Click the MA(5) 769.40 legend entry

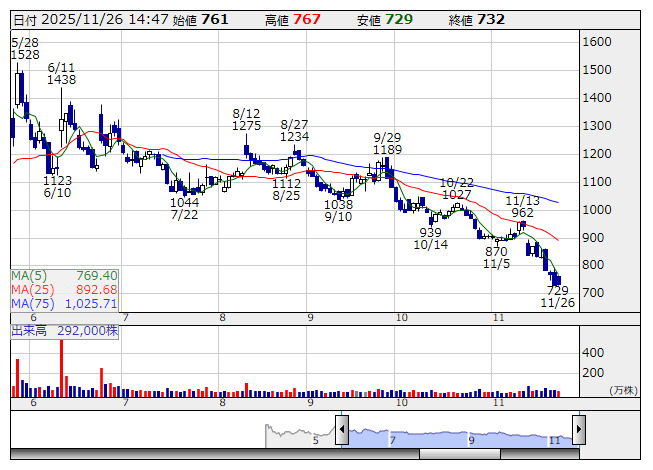(x=65, y=276)
